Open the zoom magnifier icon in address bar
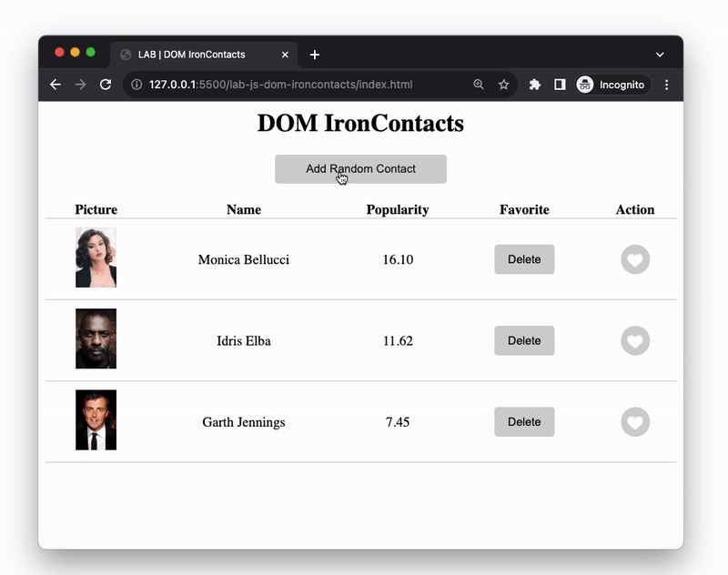This screenshot has height=575, width=728. [x=479, y=85]
